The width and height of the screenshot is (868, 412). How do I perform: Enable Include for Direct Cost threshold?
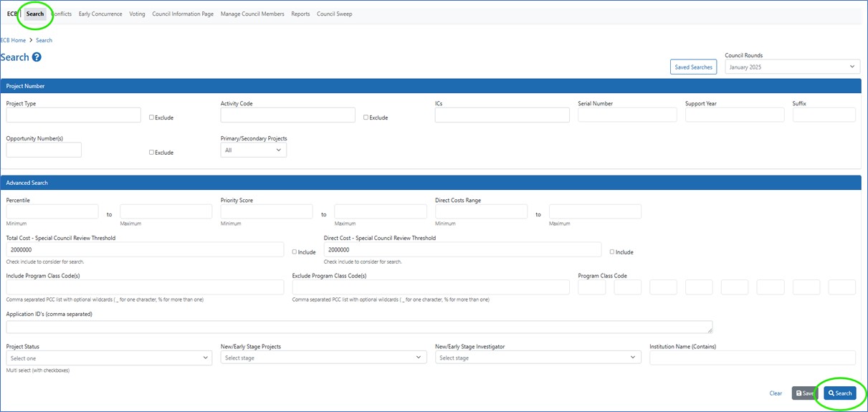click(x=612, y=251)
